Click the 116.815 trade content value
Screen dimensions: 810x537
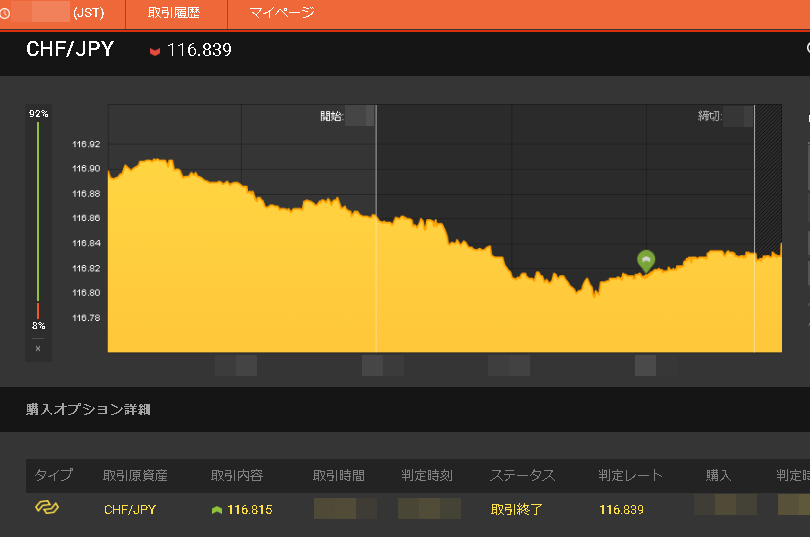coord(250,510)
